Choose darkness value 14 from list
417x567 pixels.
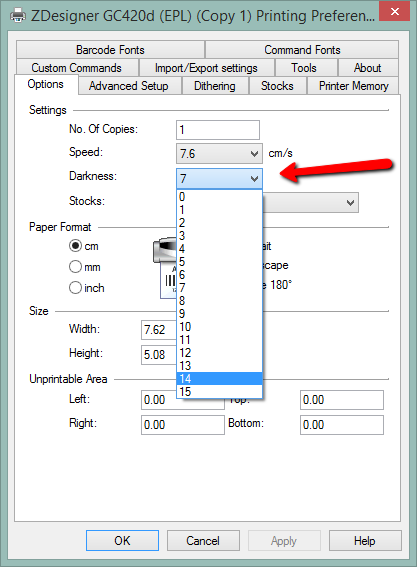(219, 379)
